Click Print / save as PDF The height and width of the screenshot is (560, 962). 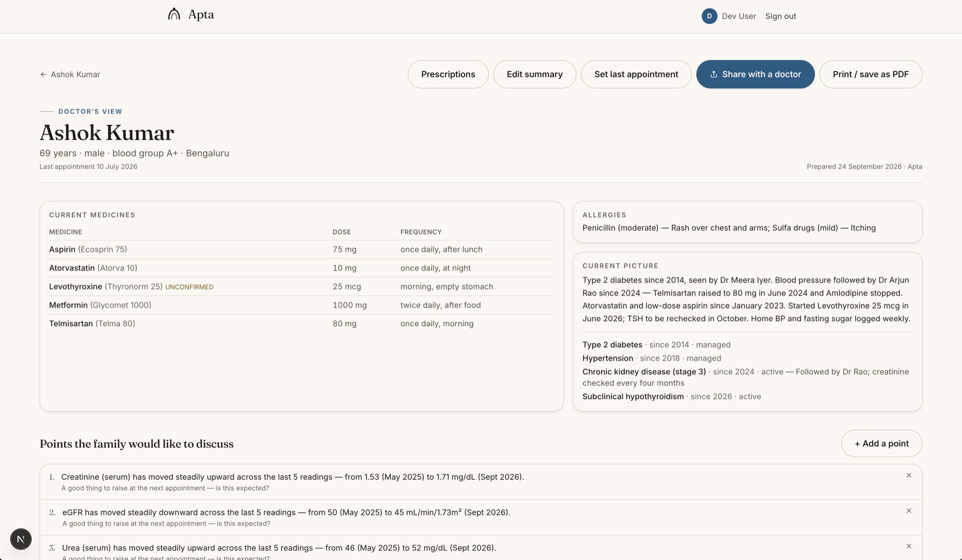pos(871,74)
